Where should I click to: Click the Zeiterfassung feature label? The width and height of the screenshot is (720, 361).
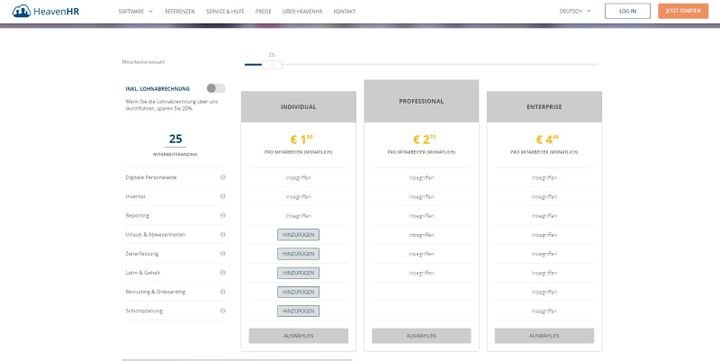(x=142, y=254)
